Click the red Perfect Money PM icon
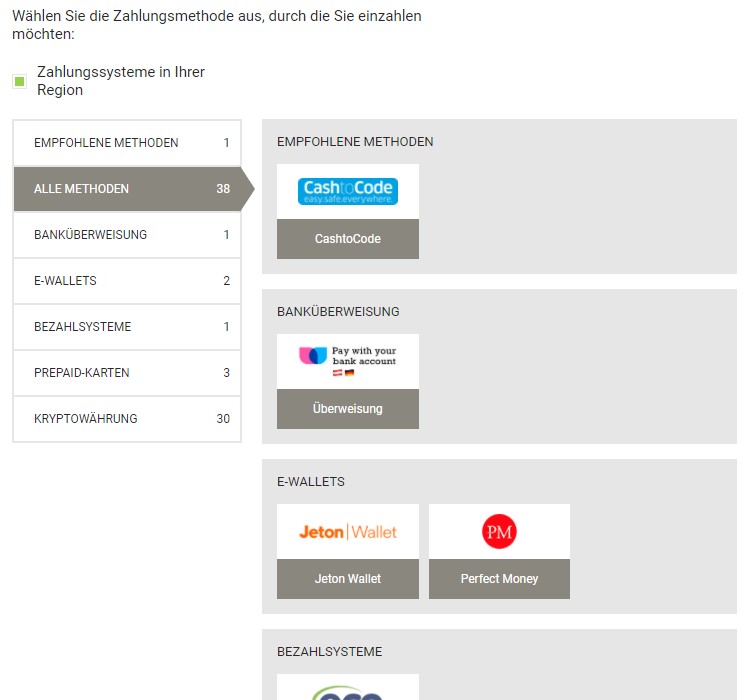The height and width of the screenshot is (700, 750). (x=499, y=531)
